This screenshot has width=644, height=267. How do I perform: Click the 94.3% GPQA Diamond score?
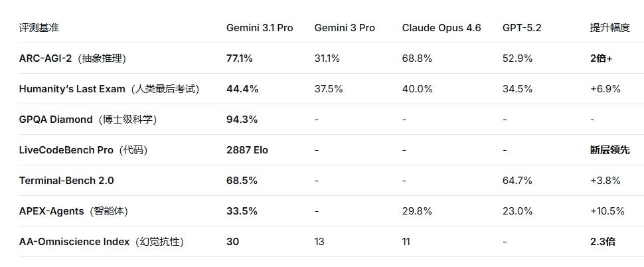tap(242, 120)
